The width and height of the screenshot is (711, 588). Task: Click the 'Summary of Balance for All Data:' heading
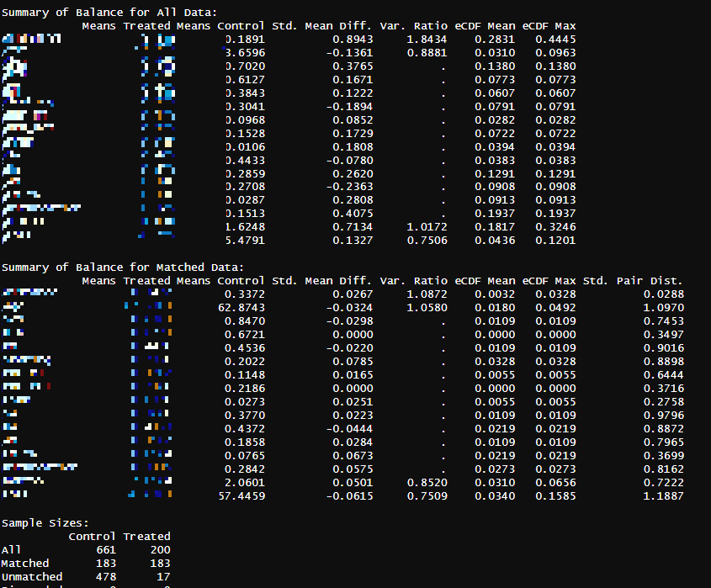109,13
